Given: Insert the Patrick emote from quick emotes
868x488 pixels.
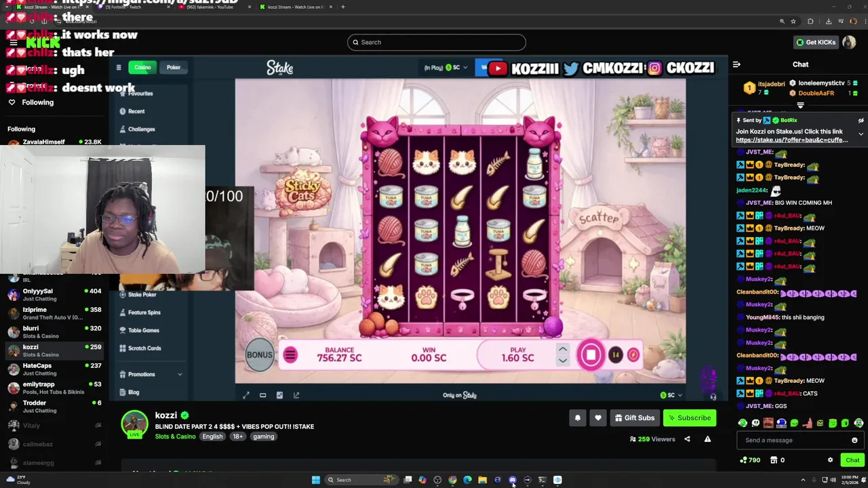Looking at the screenshot, I should pyautogui.click(x=807, y=423).
